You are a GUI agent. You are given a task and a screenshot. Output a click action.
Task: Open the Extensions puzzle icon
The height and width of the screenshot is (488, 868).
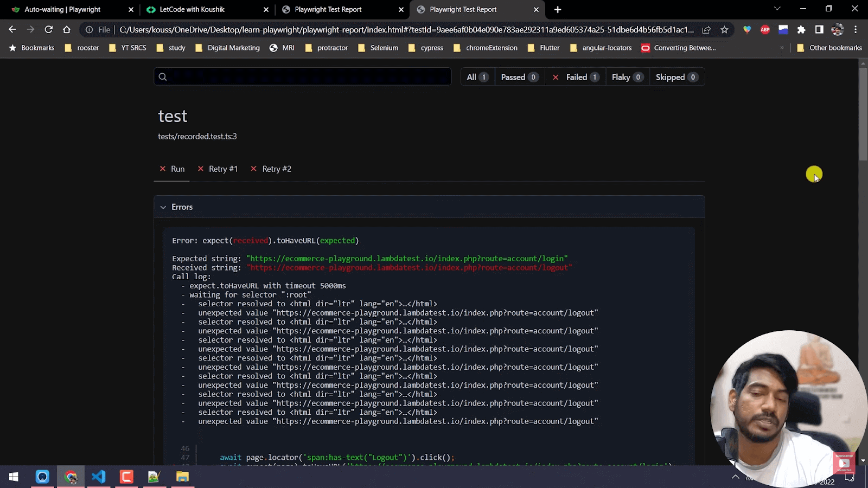coord(801,30)
